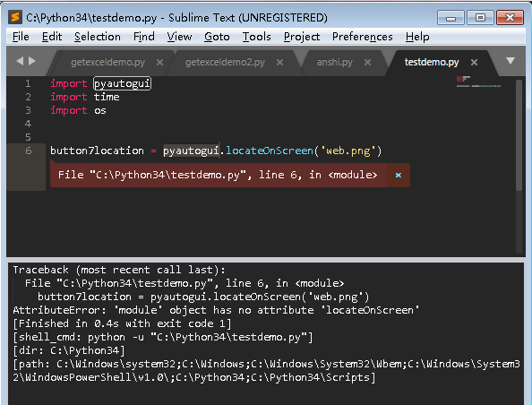Open the Edit menu
This screenshot has width=532, height=405.
[52, 37]
